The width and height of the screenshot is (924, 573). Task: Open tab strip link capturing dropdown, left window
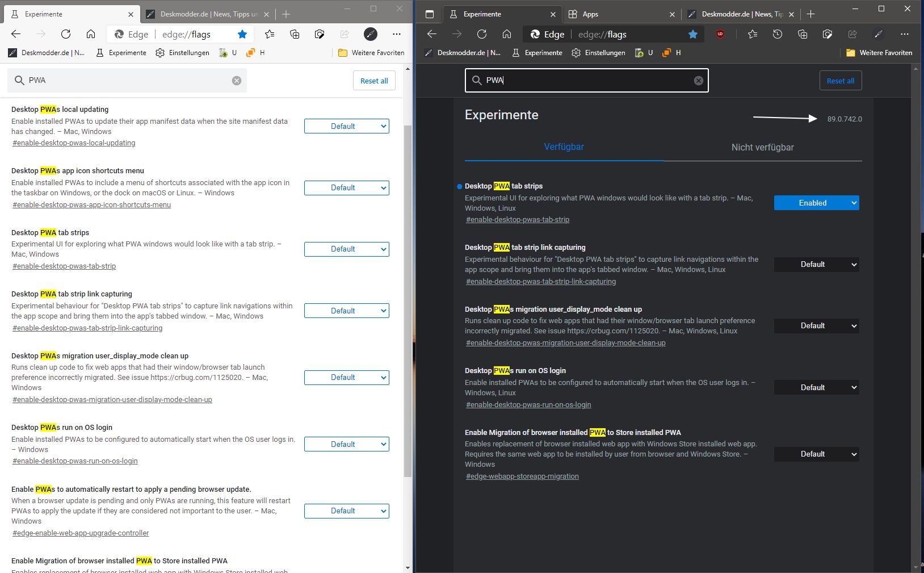coord(347,311)
